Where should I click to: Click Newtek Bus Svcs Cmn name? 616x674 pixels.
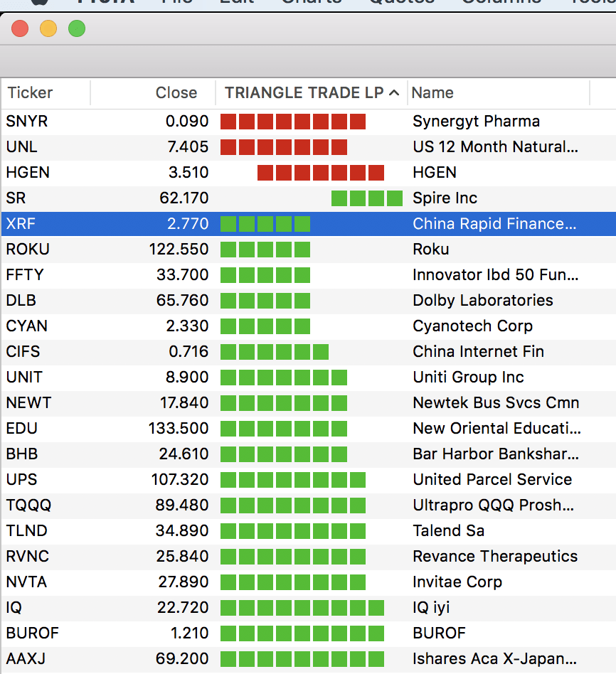point(496,403)
